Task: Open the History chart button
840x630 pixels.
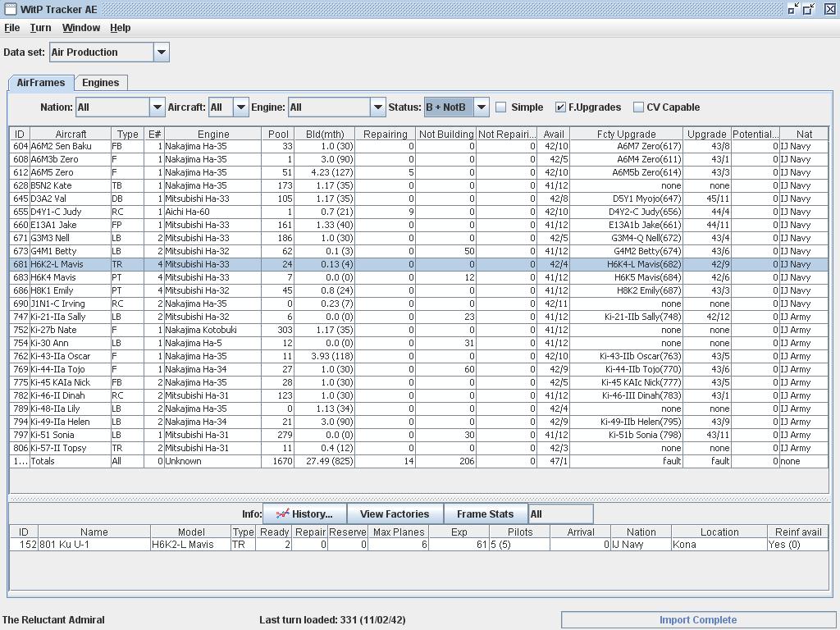Action: [304, 514]
